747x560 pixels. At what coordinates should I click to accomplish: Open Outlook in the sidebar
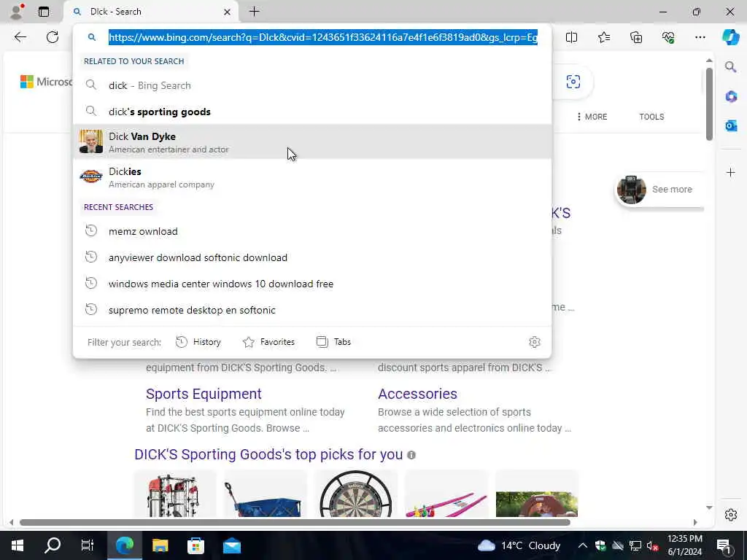point(731,125)
